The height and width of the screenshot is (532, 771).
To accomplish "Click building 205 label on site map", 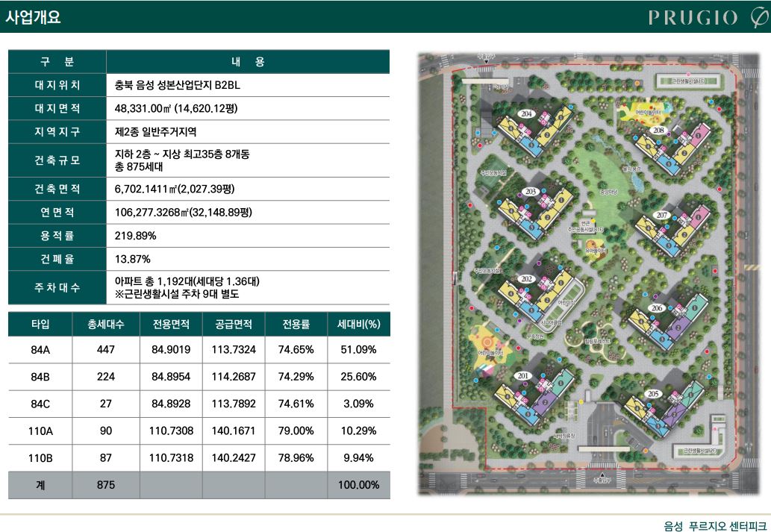I will tap(653, 394).
